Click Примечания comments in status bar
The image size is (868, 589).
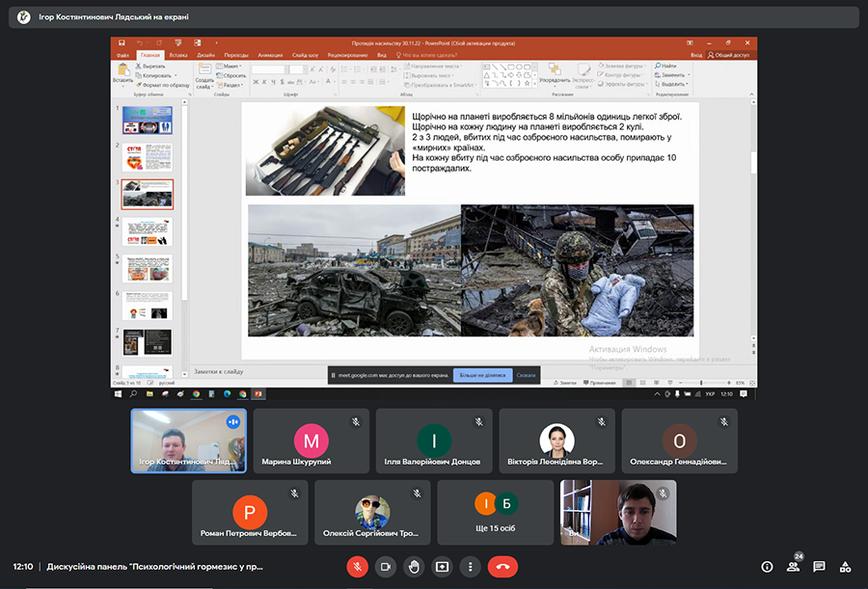click(600, 383)
